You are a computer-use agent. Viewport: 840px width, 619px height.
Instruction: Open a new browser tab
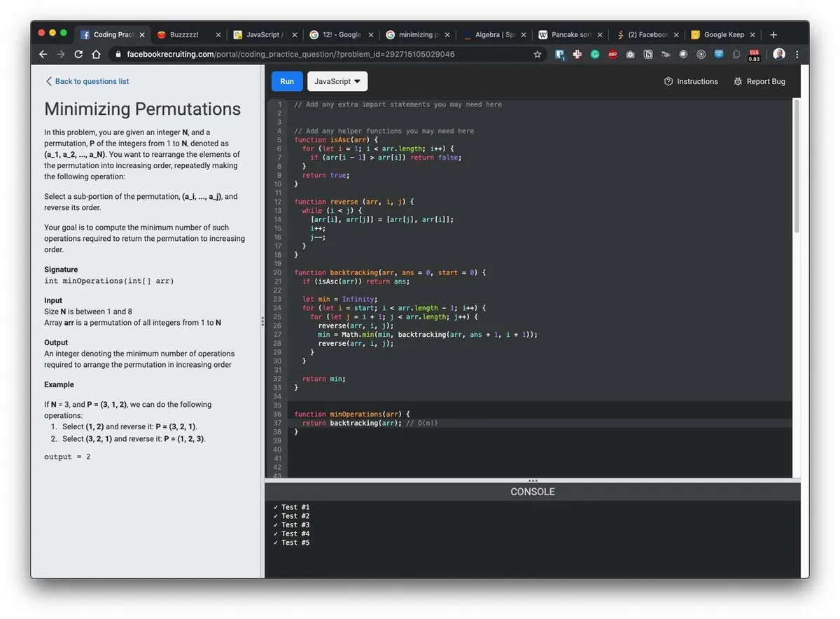click(773, 35)
